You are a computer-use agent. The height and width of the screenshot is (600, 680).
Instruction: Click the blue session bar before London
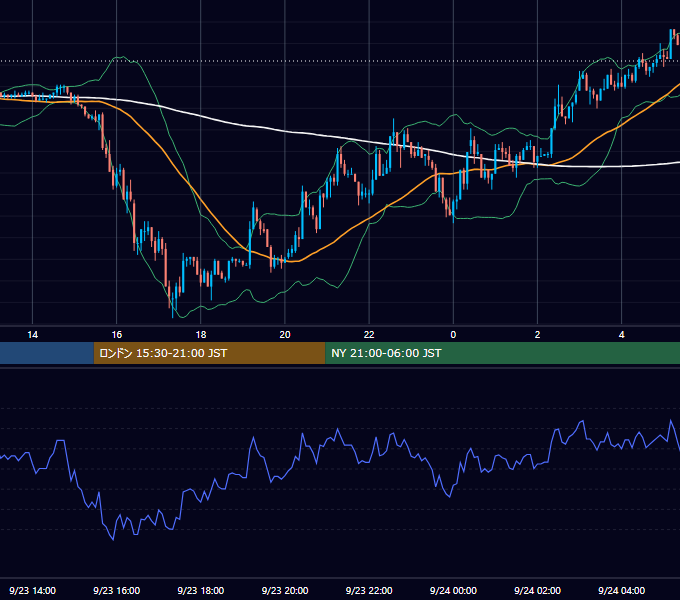tap(47, 353)
